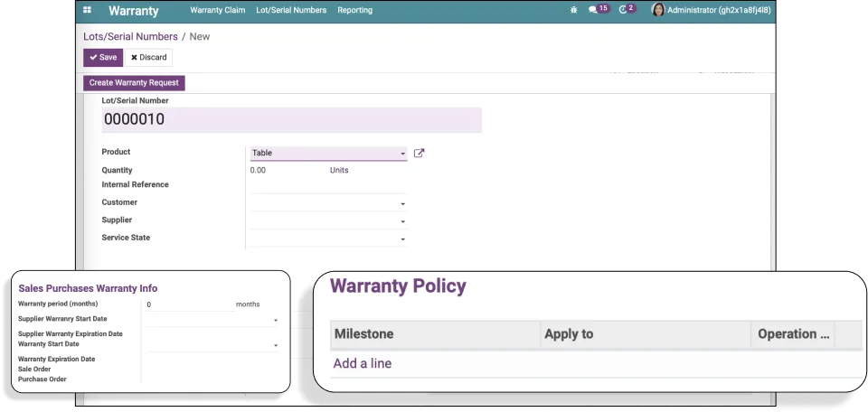
Task: Click the Units label next to quantity
Action: coord(339,171)
